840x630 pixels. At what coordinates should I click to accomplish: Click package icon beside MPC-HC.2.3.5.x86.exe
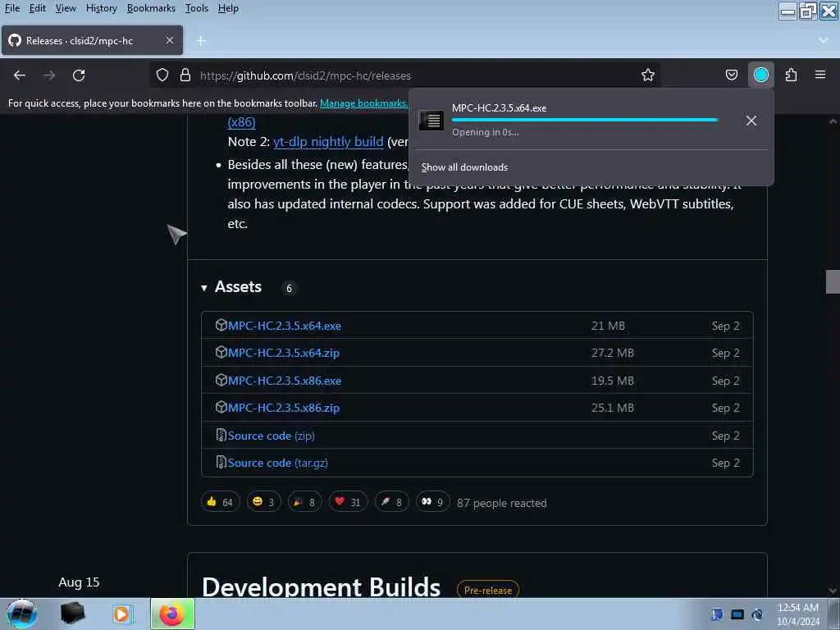click(x=221, y=381)
